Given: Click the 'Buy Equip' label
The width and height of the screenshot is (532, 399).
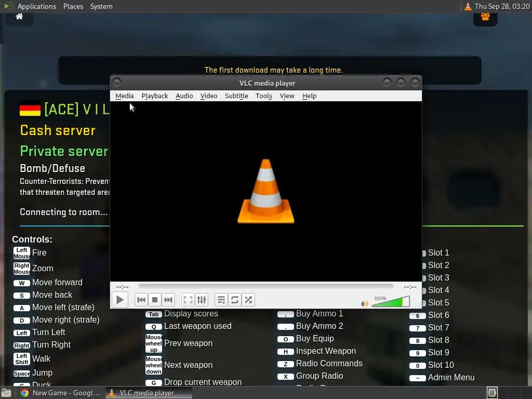Looking at the screenshot, I should (x=315, y=339).
